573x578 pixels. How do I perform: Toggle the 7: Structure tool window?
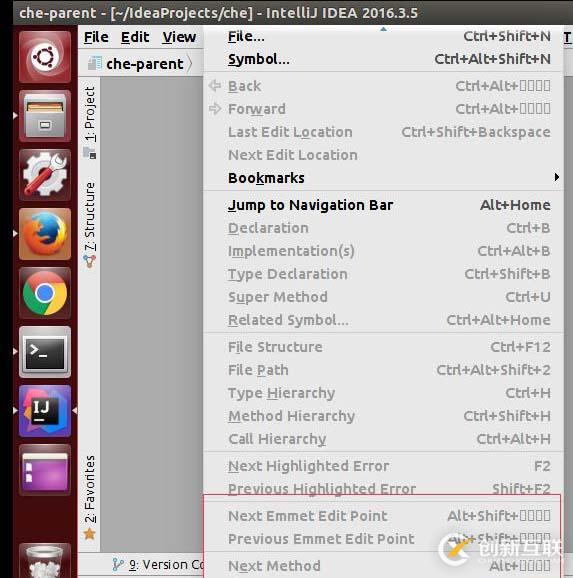(90, 217)
